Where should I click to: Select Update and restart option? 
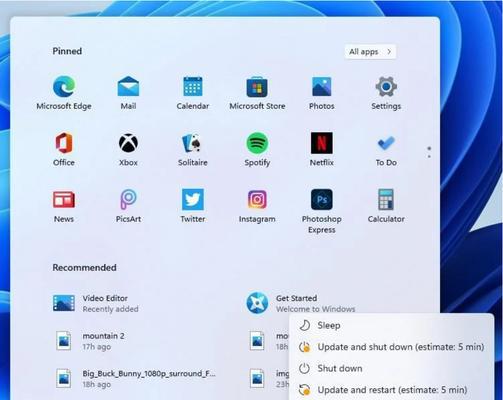click(391, 390)
